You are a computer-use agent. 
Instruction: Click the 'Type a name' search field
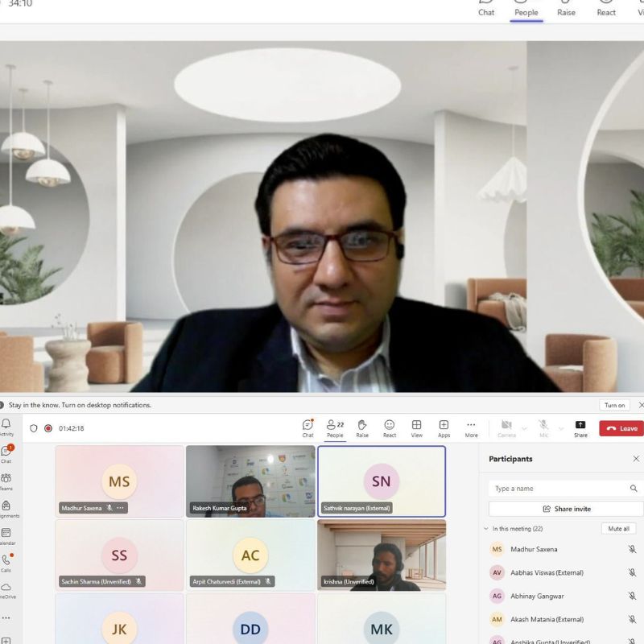(x=559, y=489)
